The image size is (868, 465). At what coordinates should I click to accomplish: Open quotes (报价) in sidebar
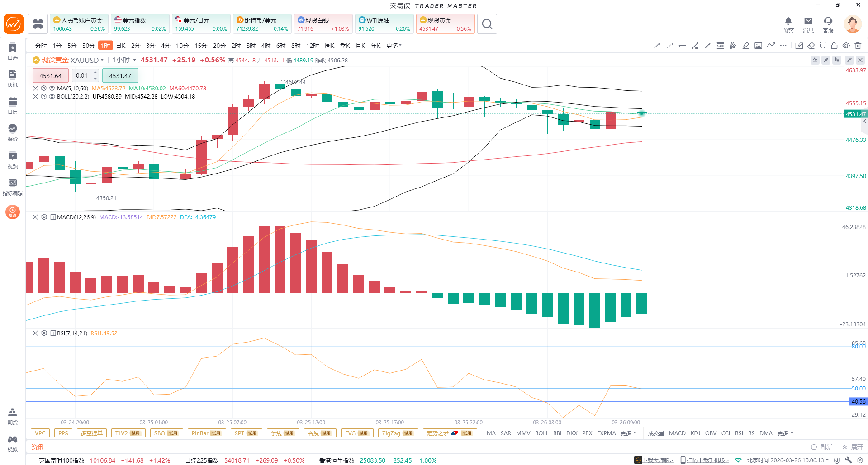click(x=13, y=133)
